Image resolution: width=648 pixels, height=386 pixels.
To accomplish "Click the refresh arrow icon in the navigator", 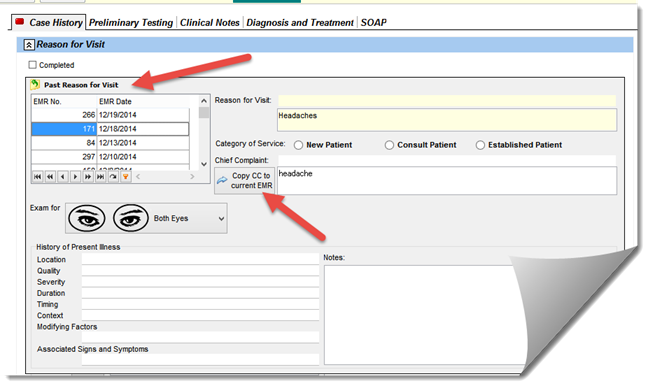I will click(x=113, y=177).
